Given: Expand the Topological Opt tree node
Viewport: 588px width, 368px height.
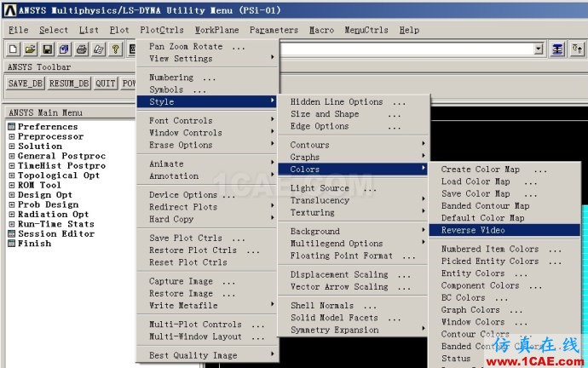Looking at the screenshot, I should tap(12, 175).
